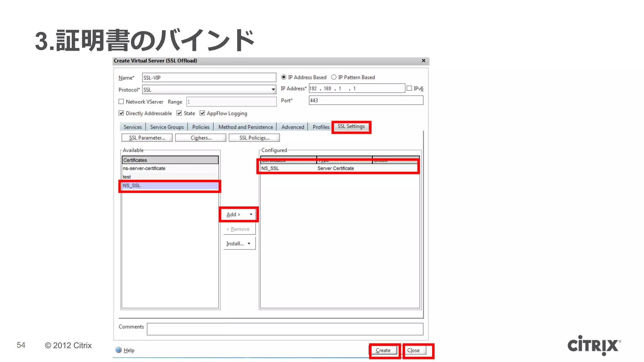The image size is (644, 362).
Task: Open Method and Persistence tab
Action: [x=246, y=127]
